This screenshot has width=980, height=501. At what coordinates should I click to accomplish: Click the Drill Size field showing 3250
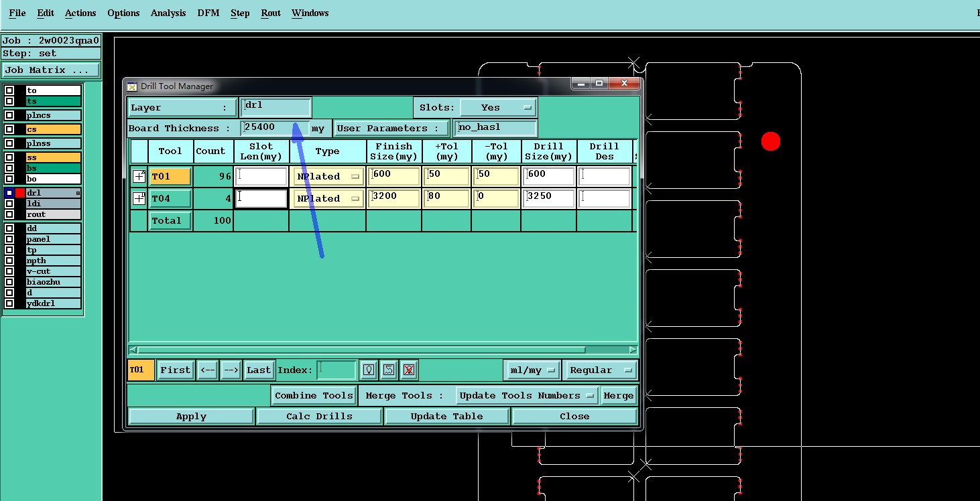pyautogui.click(x=549, y=198)
